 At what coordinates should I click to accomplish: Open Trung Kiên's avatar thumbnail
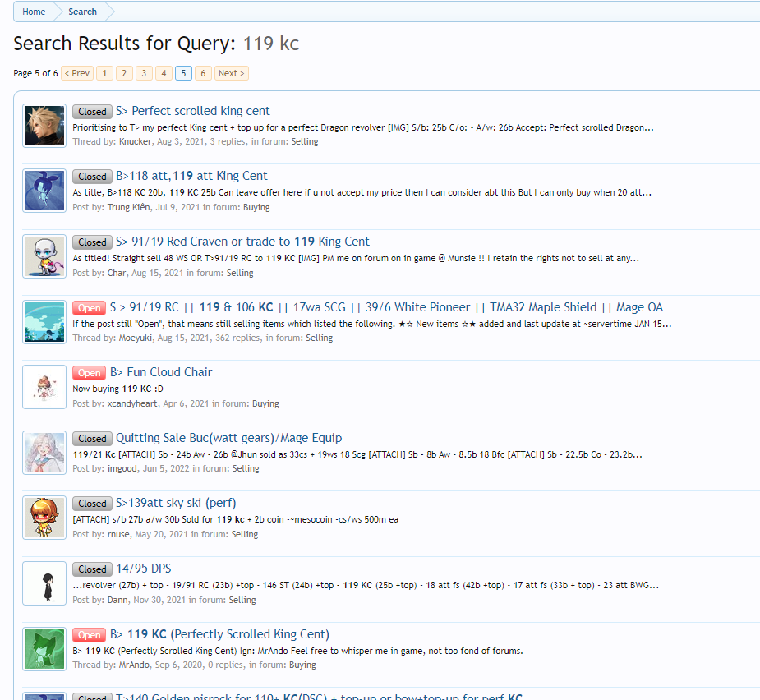pos(44,191)
